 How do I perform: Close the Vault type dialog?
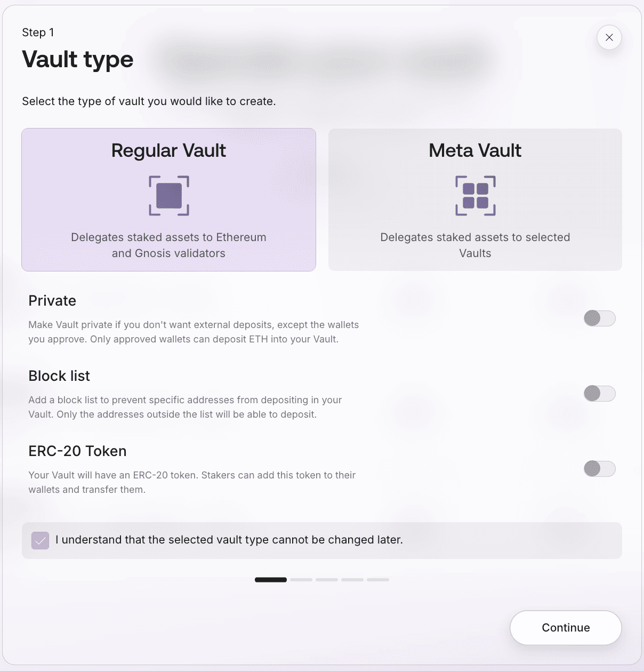click(609, 37)
